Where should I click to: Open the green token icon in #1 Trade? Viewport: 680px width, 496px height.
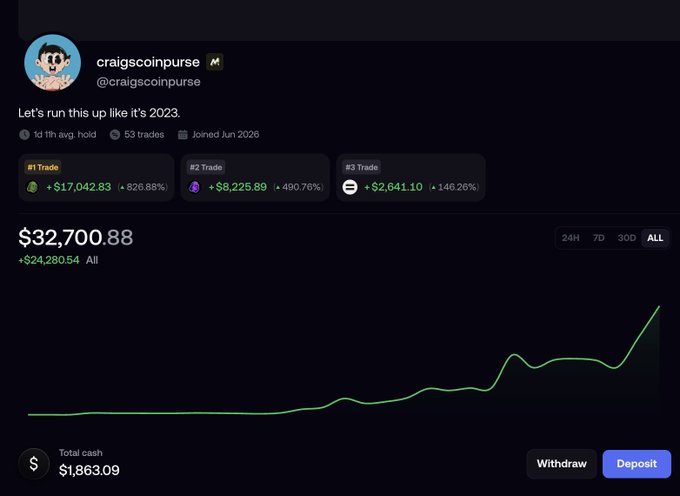pos(33,187)
